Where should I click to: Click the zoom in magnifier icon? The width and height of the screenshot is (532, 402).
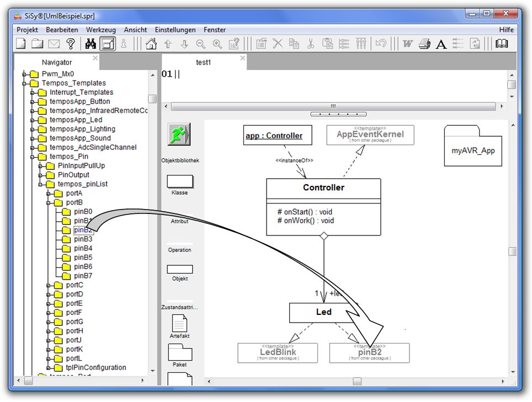(217, 44)
